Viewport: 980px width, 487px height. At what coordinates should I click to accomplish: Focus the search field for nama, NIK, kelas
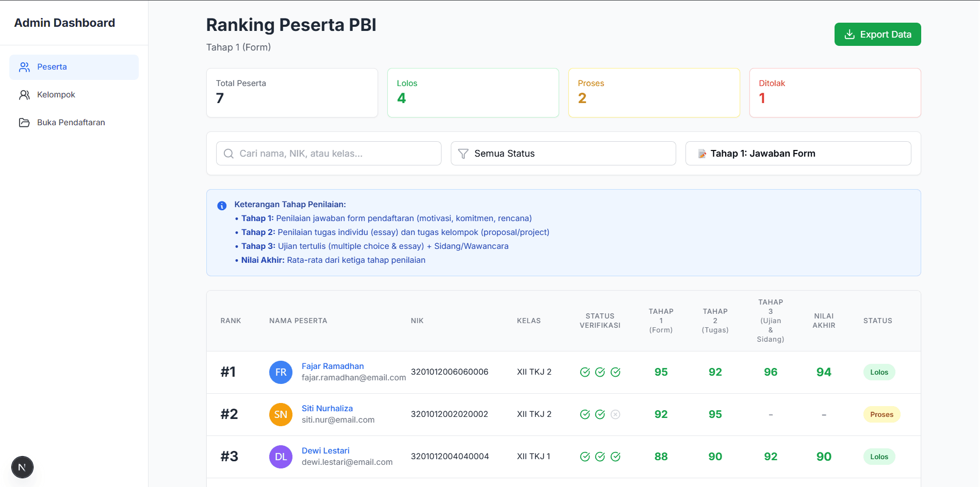[x=329, y=154]
